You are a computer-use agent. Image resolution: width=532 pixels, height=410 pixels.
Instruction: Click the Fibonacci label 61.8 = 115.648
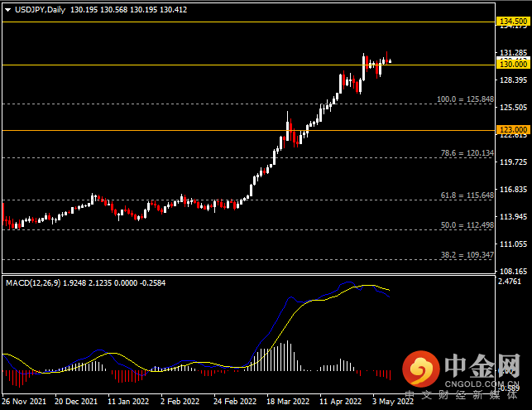467,195
